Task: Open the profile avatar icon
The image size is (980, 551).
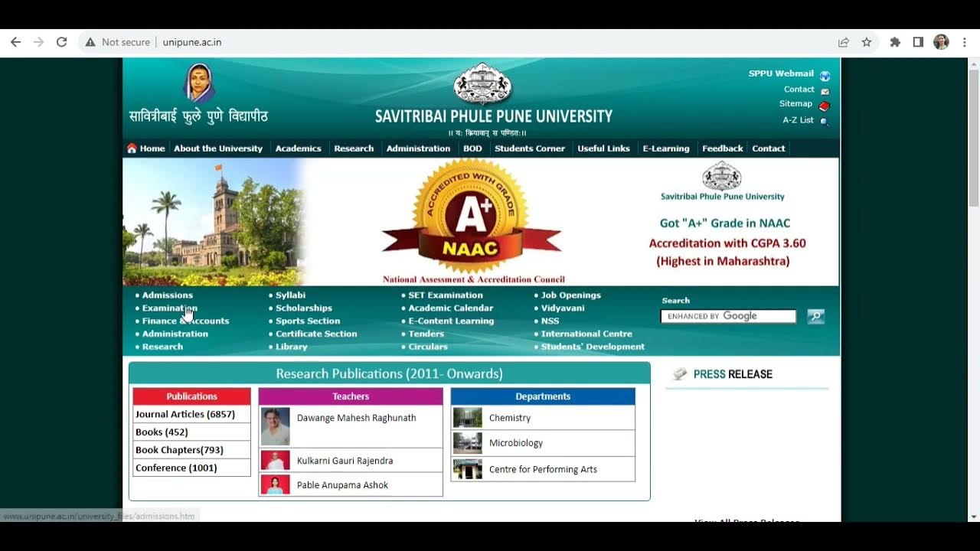Action: click(941, 42)
